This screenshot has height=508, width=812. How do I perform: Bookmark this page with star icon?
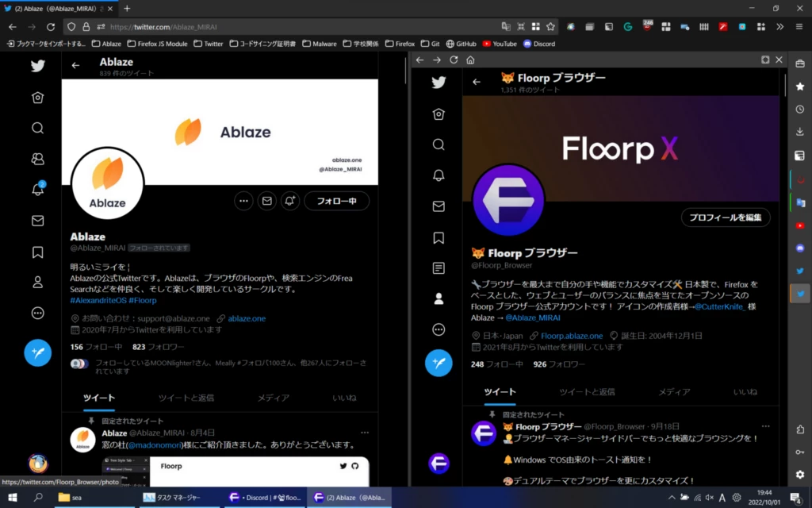tap(550, 26)
